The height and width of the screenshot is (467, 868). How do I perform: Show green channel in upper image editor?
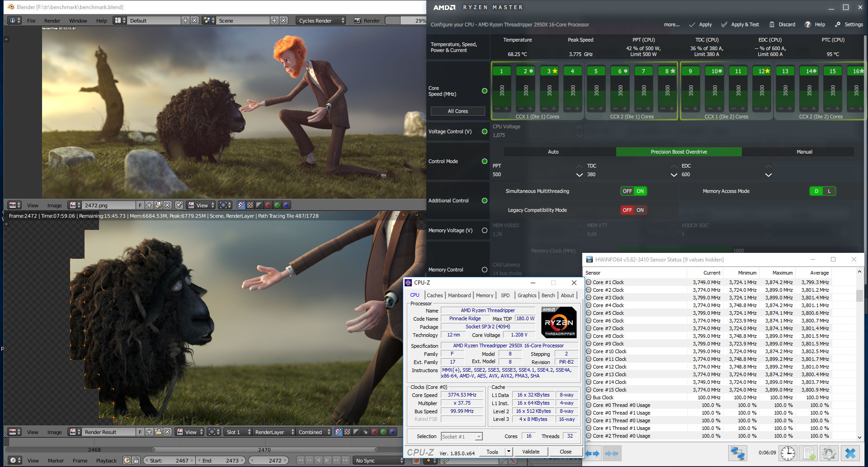(277, 205)
